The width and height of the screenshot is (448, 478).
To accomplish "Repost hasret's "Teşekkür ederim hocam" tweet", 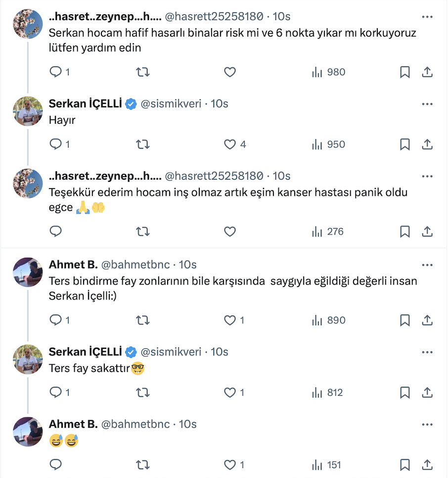I will click(142, 232).
